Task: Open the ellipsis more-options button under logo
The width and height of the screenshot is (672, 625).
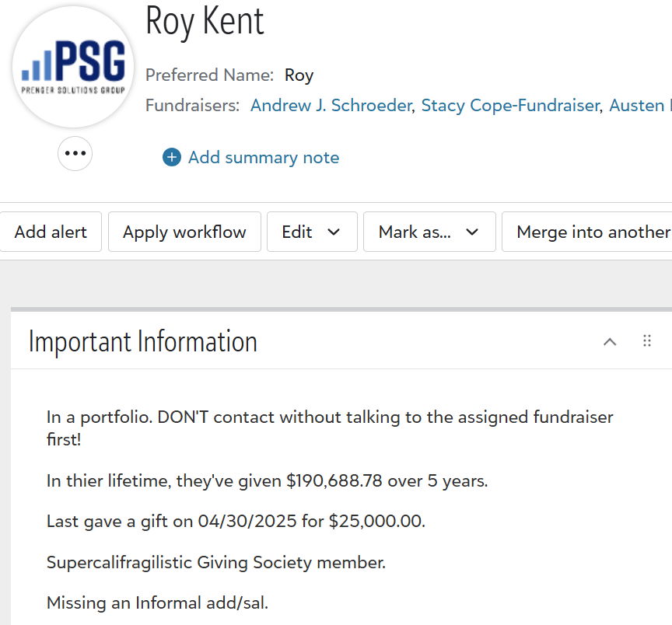Action: [x=75, y=153]
